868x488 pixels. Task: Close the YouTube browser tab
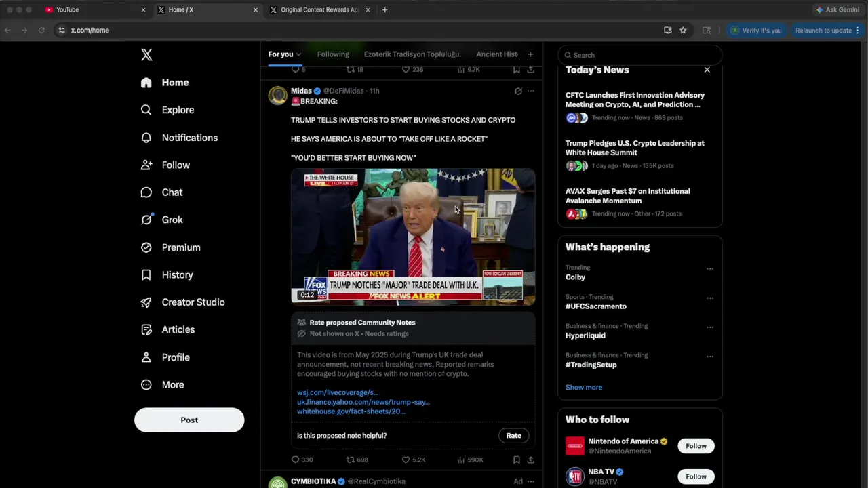pos(143,9)
